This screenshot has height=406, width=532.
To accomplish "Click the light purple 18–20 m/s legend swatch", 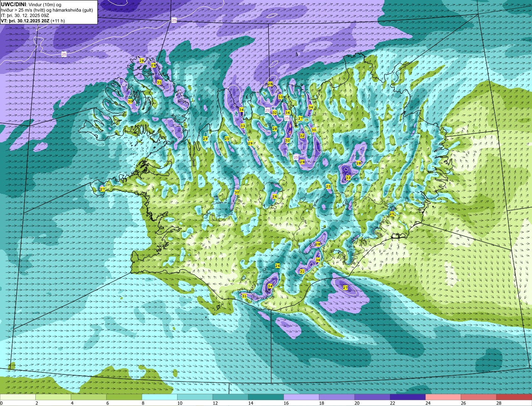I will 337,397.
